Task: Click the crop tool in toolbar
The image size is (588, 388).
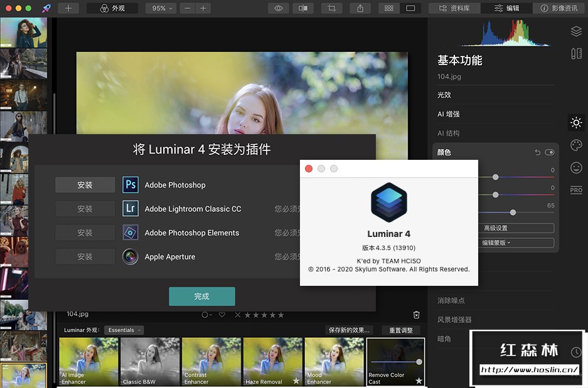Action: point(331,8)
